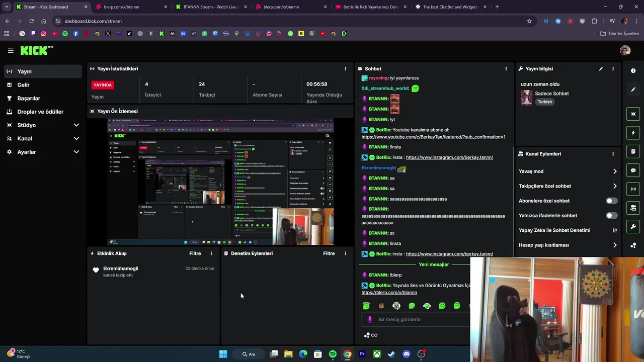Toggle the document icon in the right rail
644x362 pixels.
pos(633,151)
